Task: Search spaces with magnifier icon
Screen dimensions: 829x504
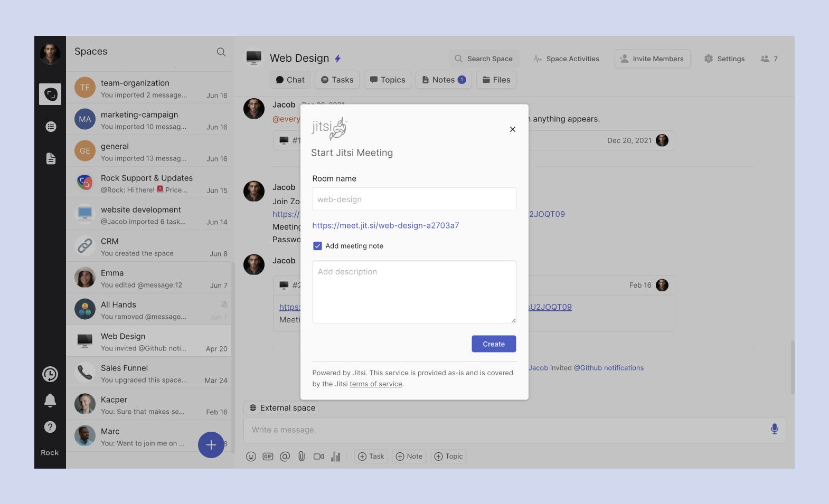Action: (x=221, y=52)
